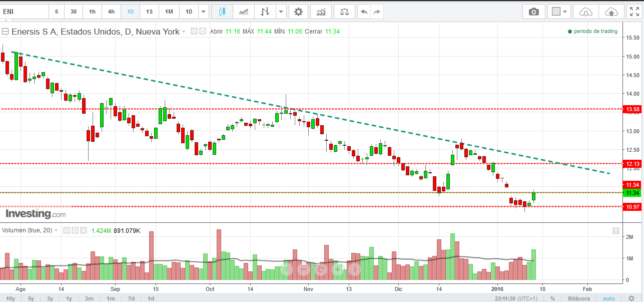Open the bar style dropdown arrow

coord(281,12)
